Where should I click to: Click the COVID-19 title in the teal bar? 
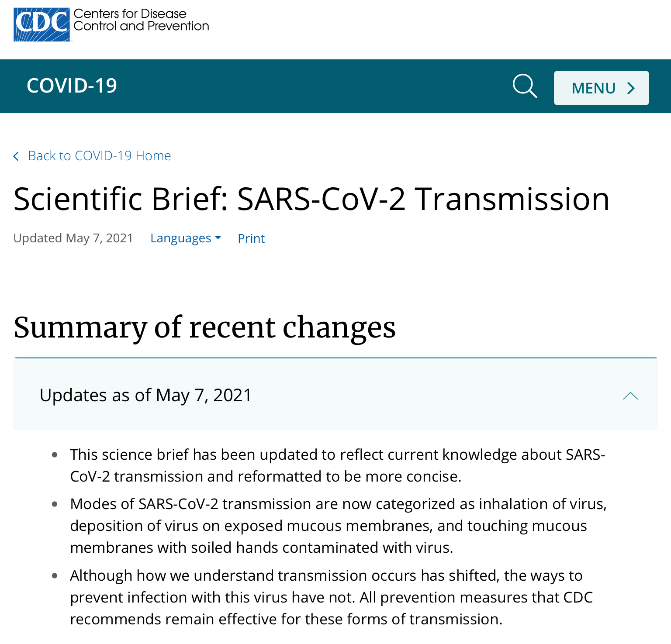coord(72,86)
